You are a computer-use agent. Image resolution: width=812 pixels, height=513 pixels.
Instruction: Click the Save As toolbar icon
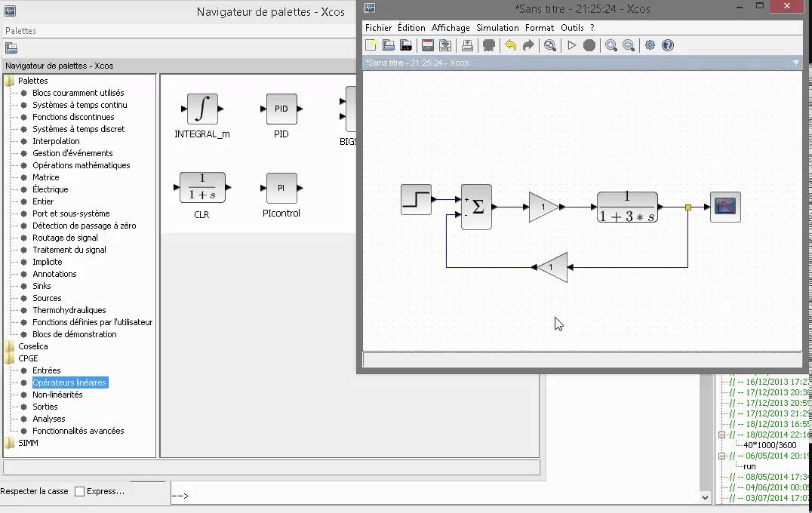point(444,45)
